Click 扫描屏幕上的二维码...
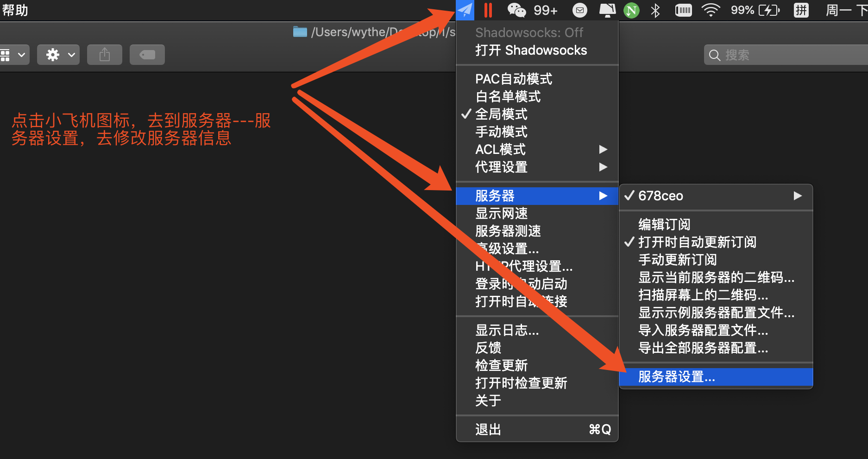The image size is (868, 459). click(x=716, y=295)
